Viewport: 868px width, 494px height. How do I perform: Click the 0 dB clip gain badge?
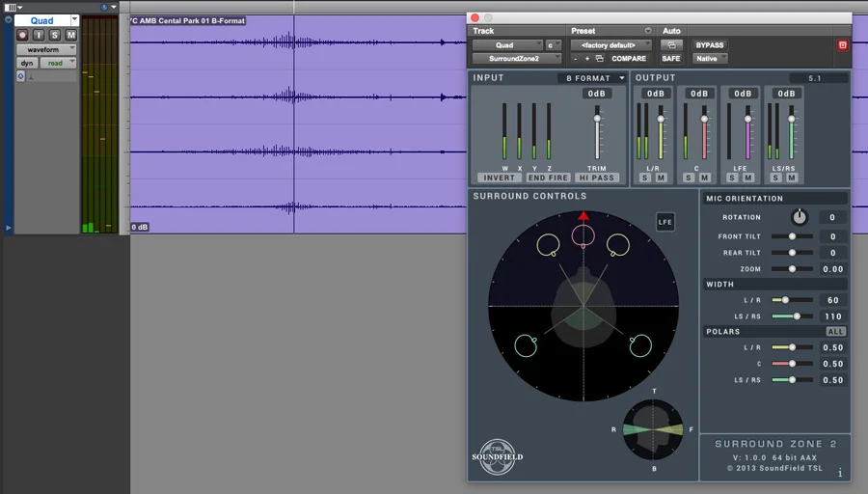coord(140,227)
